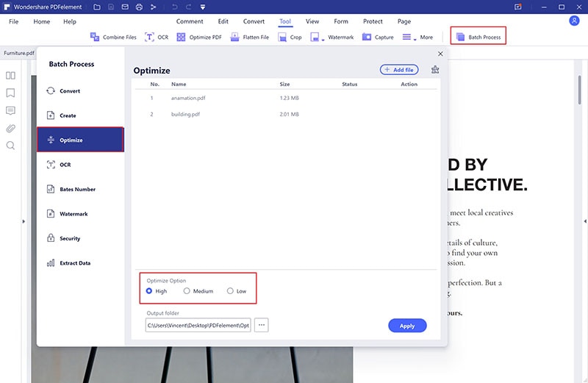This screenshot has width=588, height=383.
Task: Switch to the Comment tab
Action: point(190,21)
